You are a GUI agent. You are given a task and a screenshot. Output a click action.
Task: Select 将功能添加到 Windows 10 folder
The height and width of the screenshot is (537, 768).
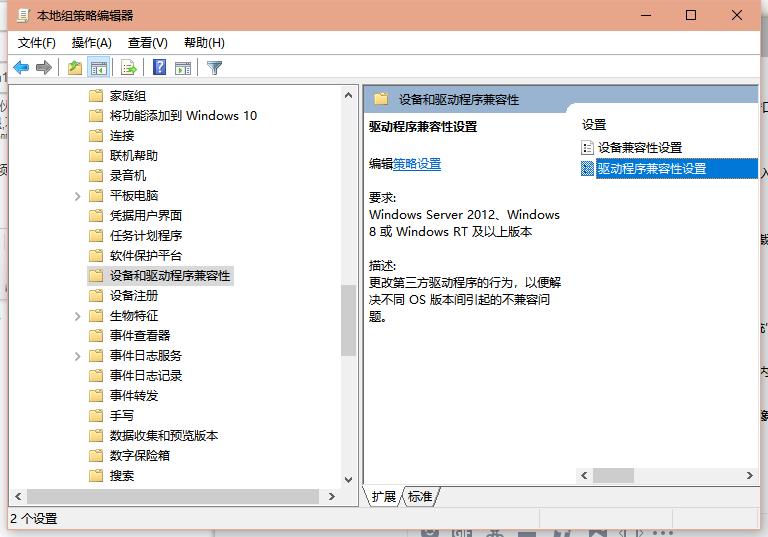tap(183, 116)
